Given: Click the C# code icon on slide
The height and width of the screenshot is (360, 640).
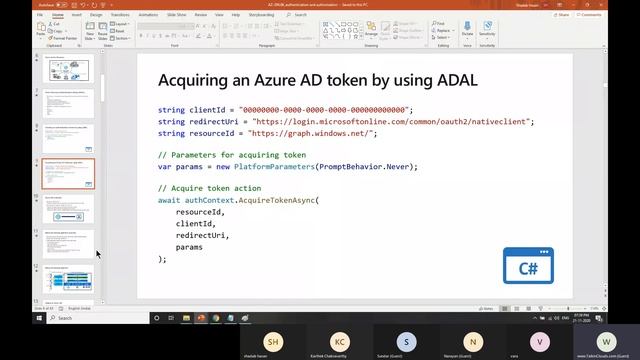Looking at the screenshot, I should 528,265.
